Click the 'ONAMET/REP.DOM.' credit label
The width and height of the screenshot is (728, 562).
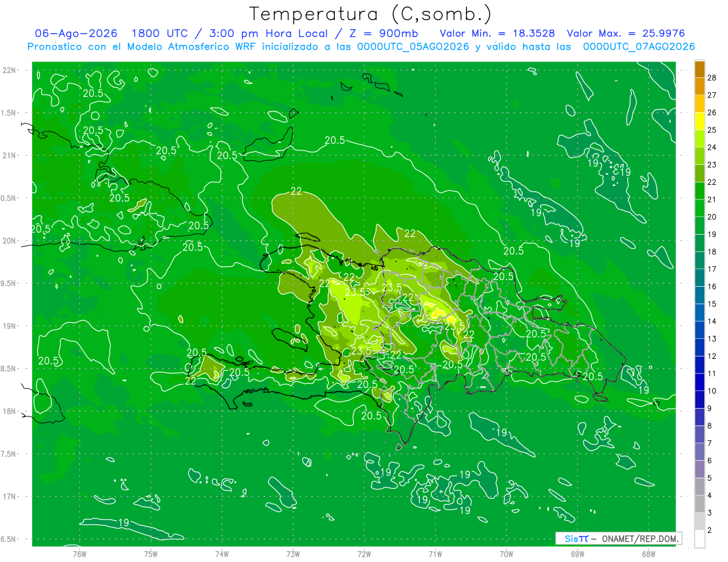tap(640, 538)
